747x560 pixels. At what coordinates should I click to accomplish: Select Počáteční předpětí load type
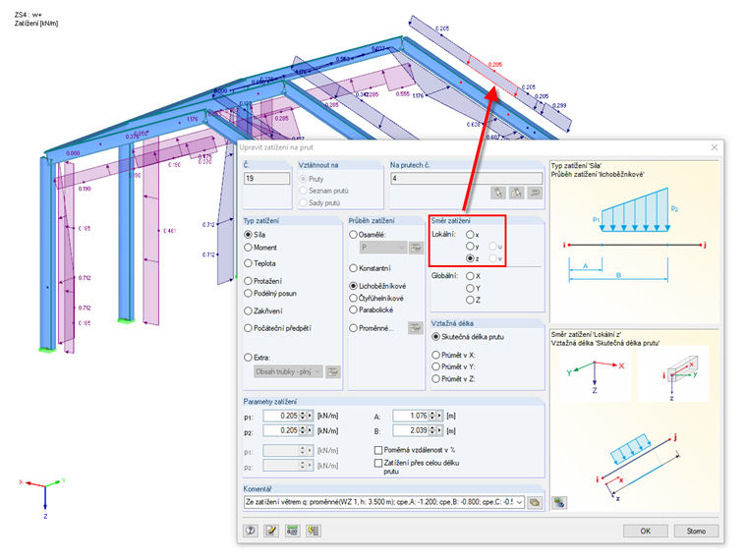click(x=249, y=328)
